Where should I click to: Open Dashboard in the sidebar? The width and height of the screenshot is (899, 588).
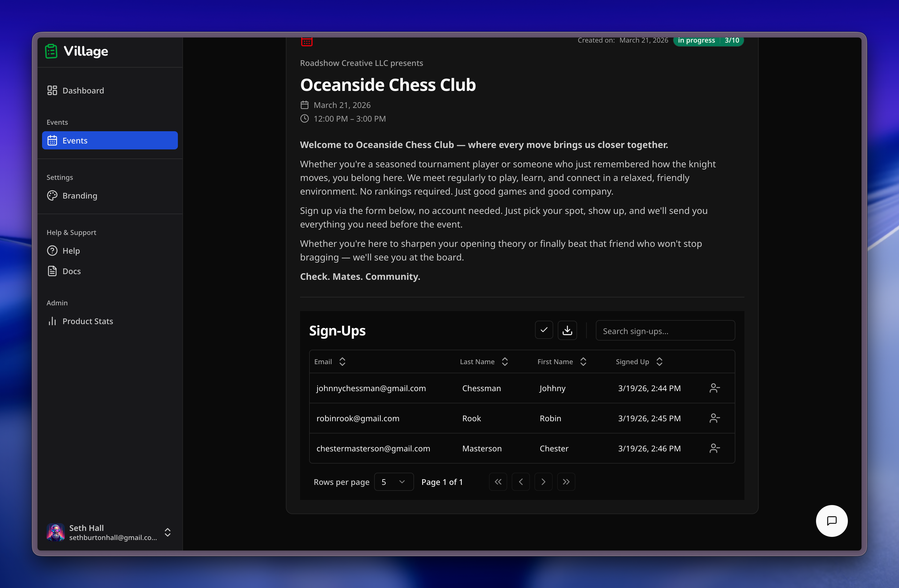pyautogui.click(x=83, y=91)
